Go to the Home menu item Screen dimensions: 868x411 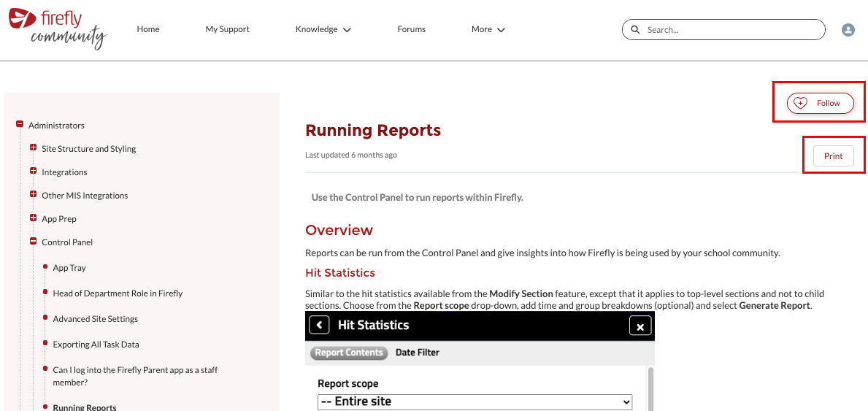[x=148, y=29]
